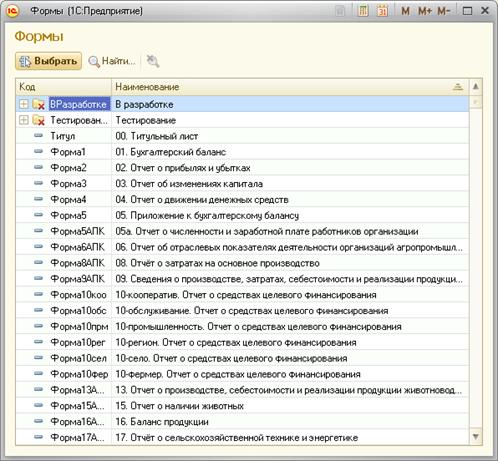Click the folder icon of Тестирование group
Screen dimensions: 498x461
[39, 120]
